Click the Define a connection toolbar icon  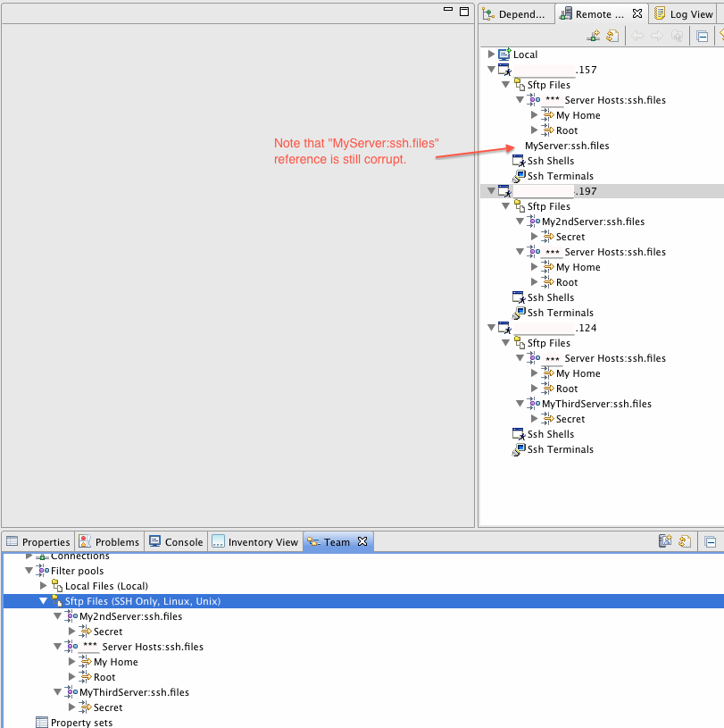(x=594, y=37)
